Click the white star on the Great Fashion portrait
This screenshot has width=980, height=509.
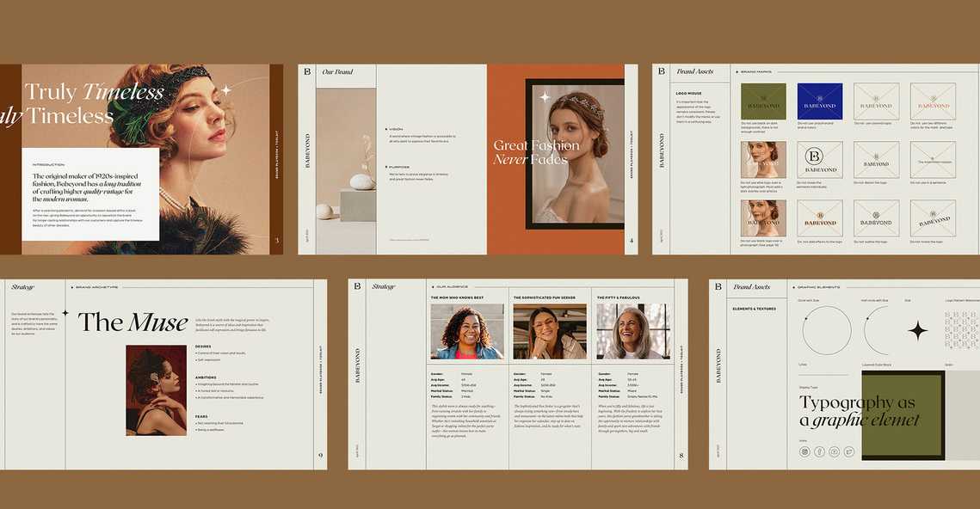click(545, 97)
